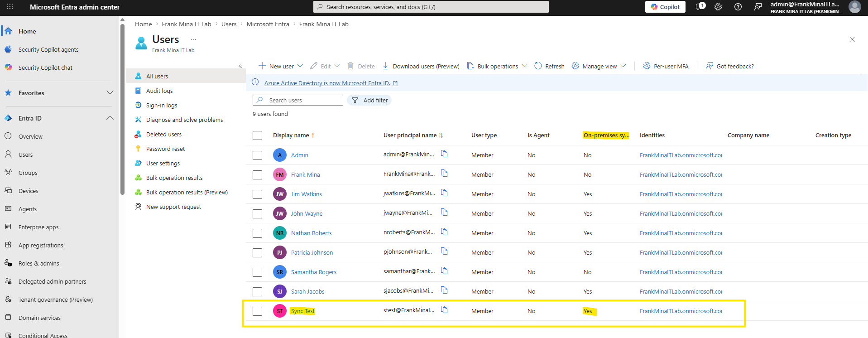This screenshot has width=868, height=338.
Task: Check the Nathan Roberts row checkbox
Action: coord(258,233)
